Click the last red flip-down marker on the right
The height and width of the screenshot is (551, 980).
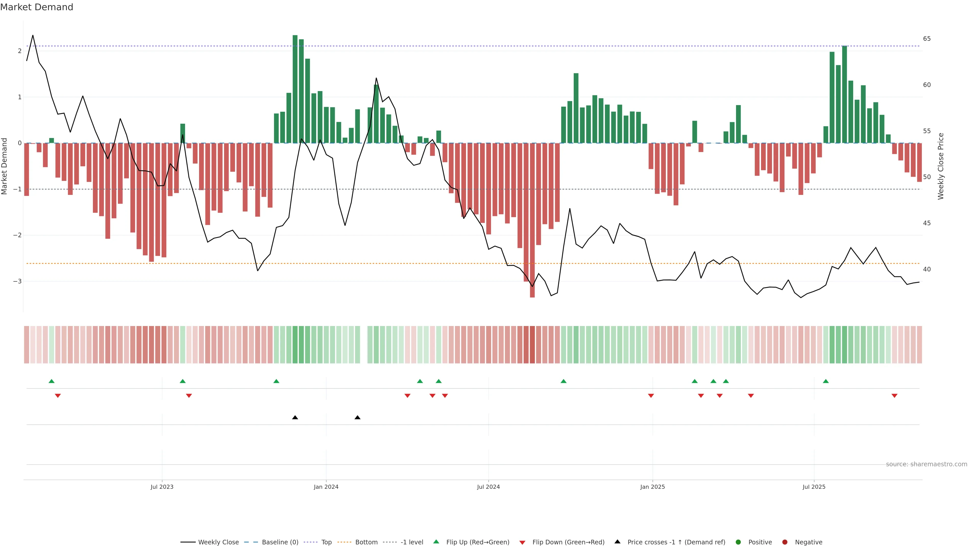(895, 396)
